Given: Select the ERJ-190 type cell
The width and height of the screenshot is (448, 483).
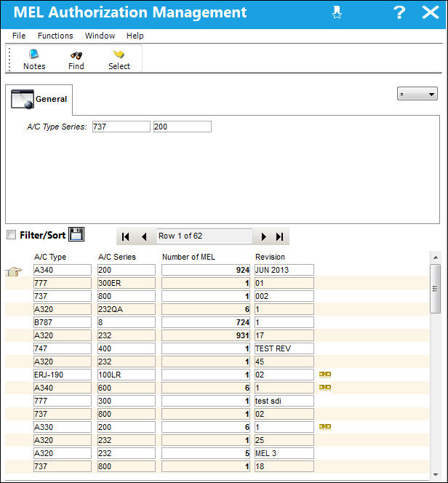Looking at the screenshot, I should point(63,375).
